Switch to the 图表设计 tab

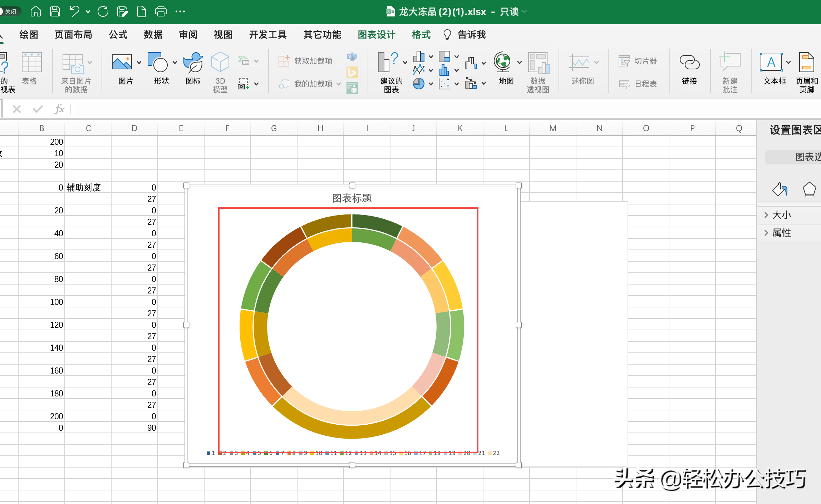[377, 35]
